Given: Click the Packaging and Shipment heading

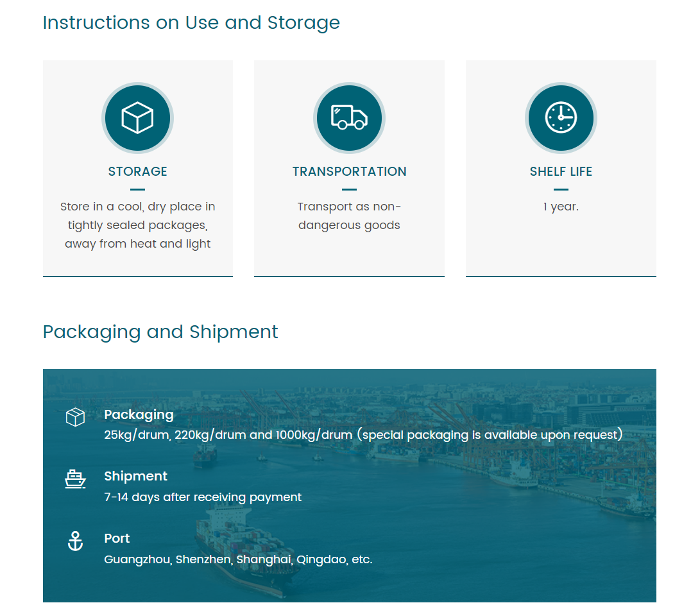Looking at the screenshot, I should 160,332.
